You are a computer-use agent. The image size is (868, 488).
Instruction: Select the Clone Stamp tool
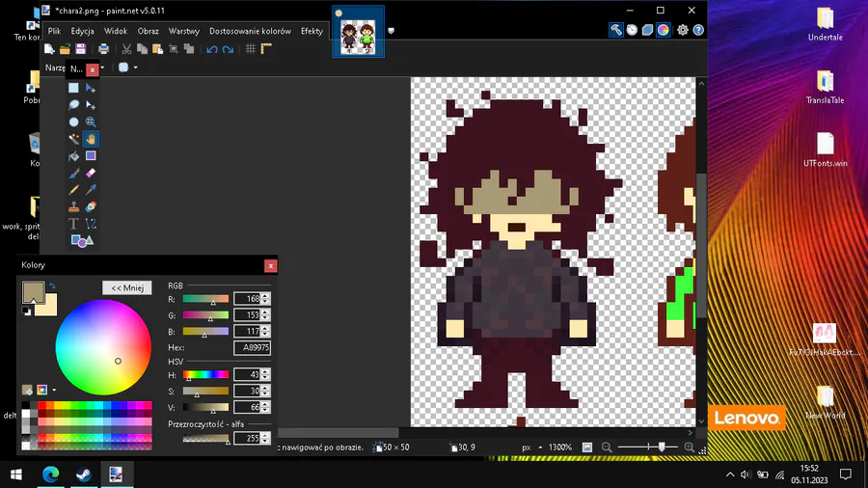pyautogui.click(x=73, y=207)
